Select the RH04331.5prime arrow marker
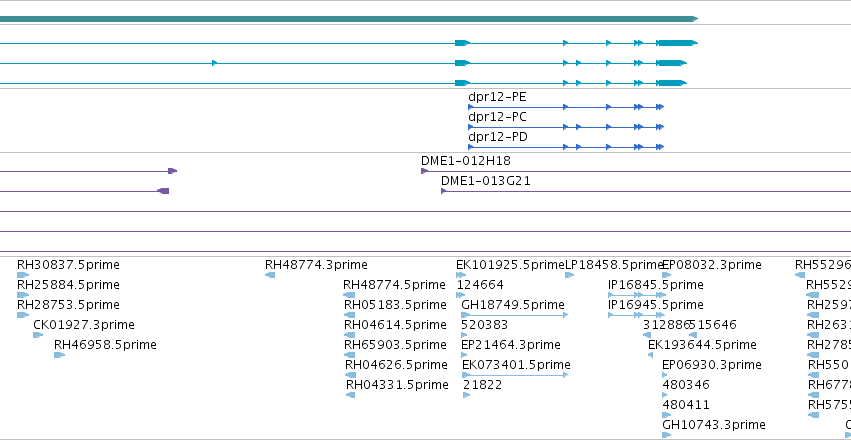 tap(351, 396)
